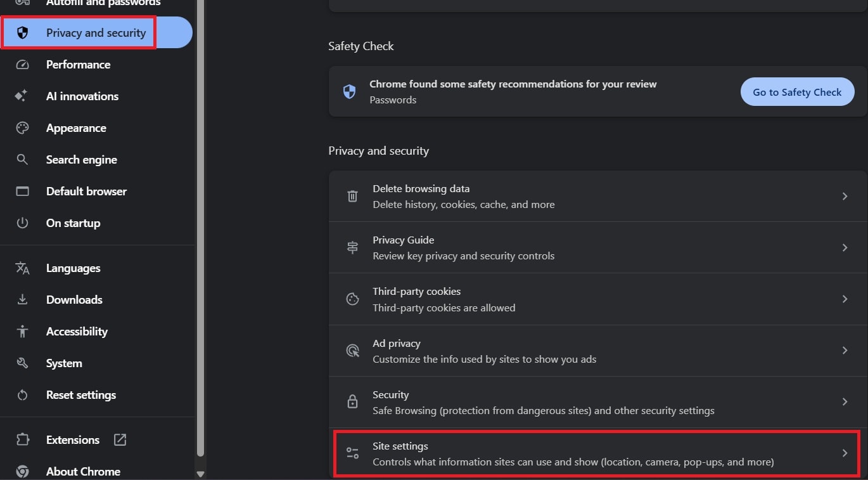Screen dimensions: 868x480
Task: Click the System wrench icon
Action: pyautogui.click(x=22, y=363)
